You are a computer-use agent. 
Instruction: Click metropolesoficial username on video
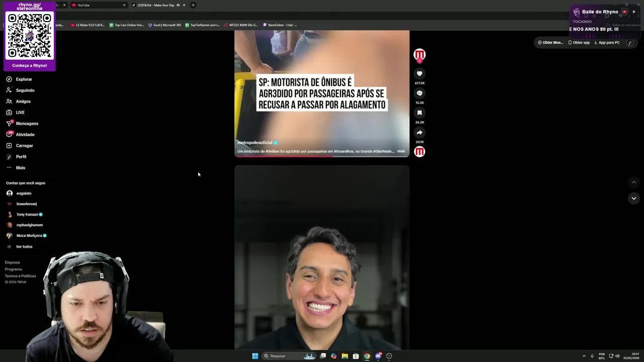[255, 143]
